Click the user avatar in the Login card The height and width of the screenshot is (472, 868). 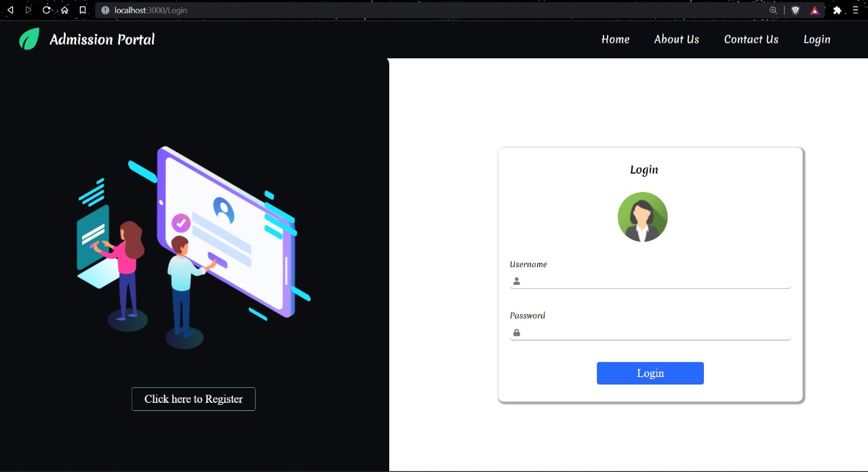[x=643, y=217]
